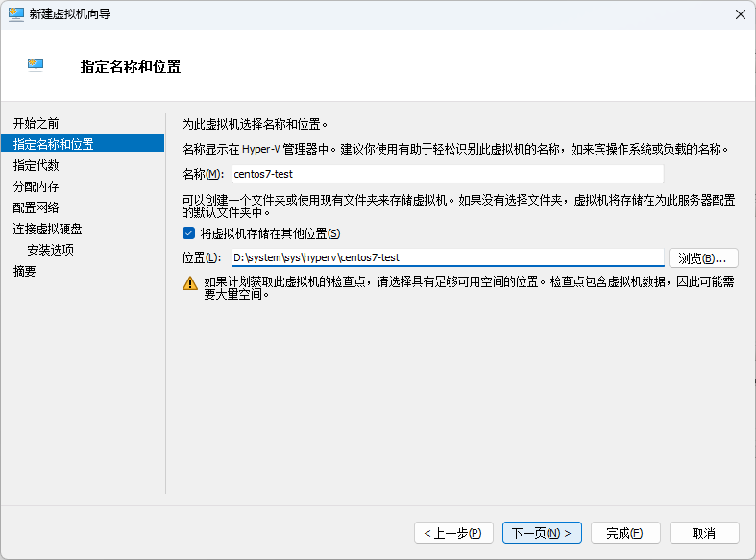Go back with 上一步(P) button
756x560 pixels.
coord(453,533)
